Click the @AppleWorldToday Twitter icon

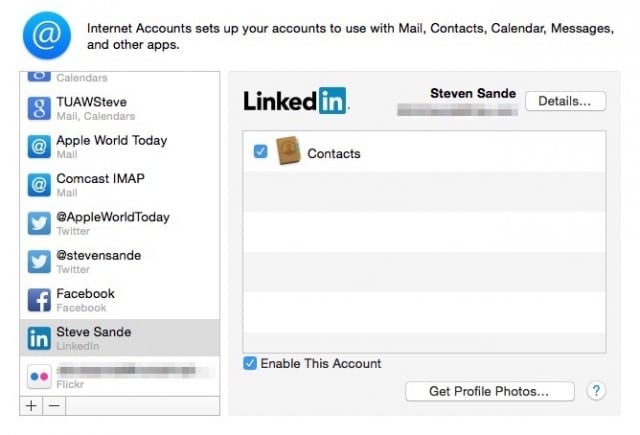39,223
